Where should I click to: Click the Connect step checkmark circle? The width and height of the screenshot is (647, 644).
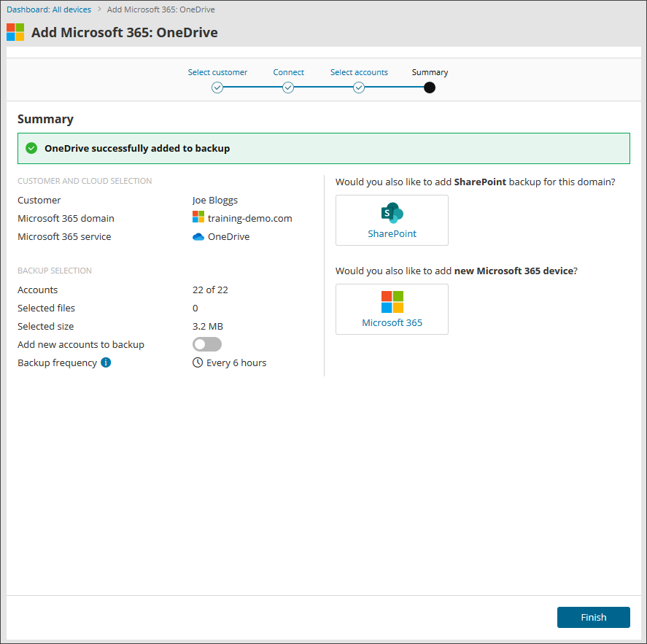click(288, 88)
